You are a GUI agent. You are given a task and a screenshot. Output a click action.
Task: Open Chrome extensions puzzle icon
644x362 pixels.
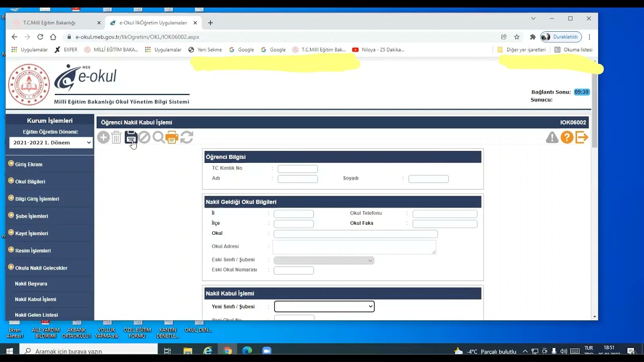tap(533, 37)
